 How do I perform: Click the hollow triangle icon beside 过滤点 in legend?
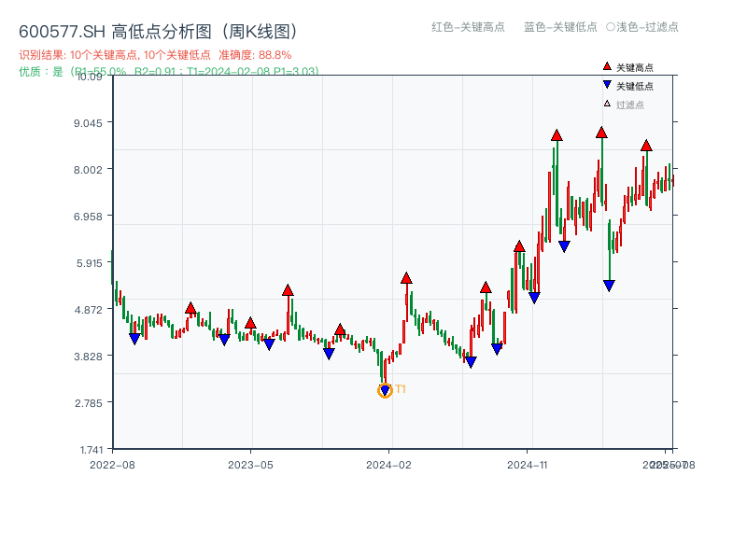607,104
